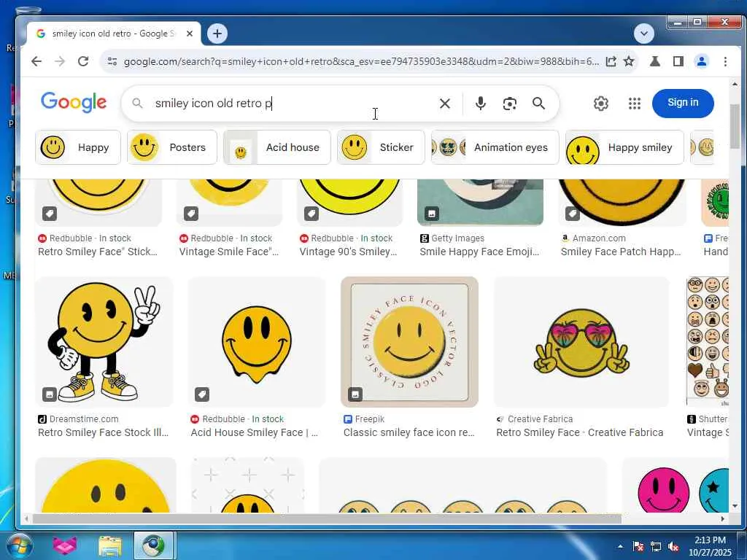747x560 pixels.
Task: Click the browser forward arrow
Action: point(60,61)
